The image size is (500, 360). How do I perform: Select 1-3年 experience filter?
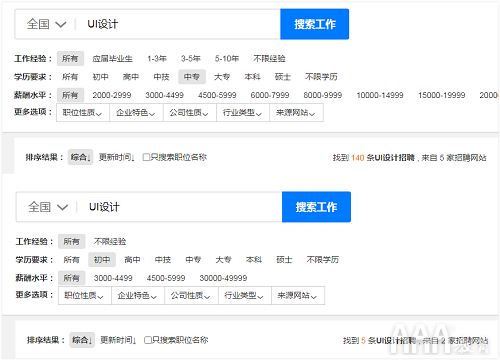click(x=157, y=59)
